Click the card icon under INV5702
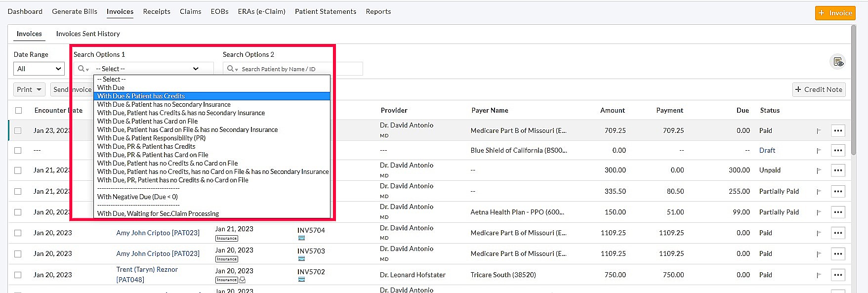Viewport: 868px width, 293px height. click(301, 280)
